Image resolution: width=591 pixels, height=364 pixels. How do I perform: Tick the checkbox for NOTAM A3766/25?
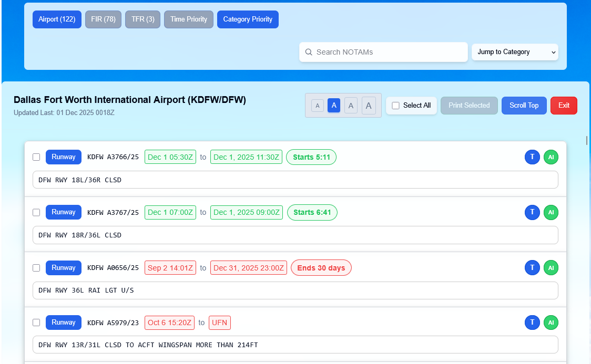pyautogui.click(x=36, y=157)
